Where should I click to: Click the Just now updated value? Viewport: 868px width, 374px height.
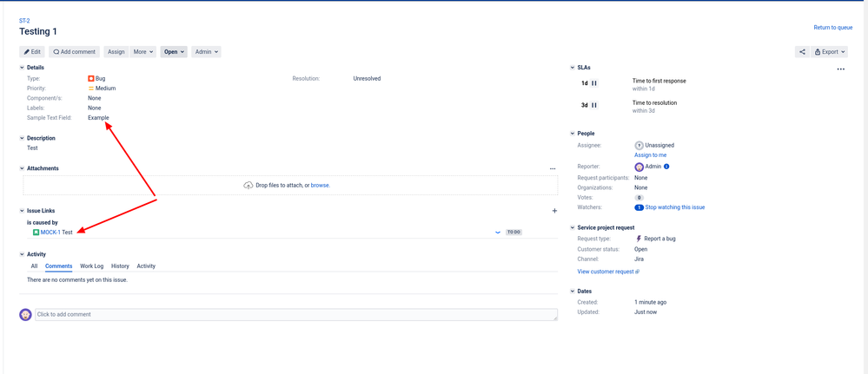646,312
